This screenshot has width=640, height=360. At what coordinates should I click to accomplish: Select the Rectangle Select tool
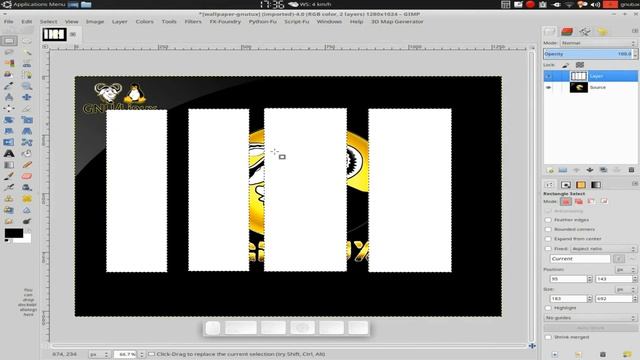coord(9,41)
